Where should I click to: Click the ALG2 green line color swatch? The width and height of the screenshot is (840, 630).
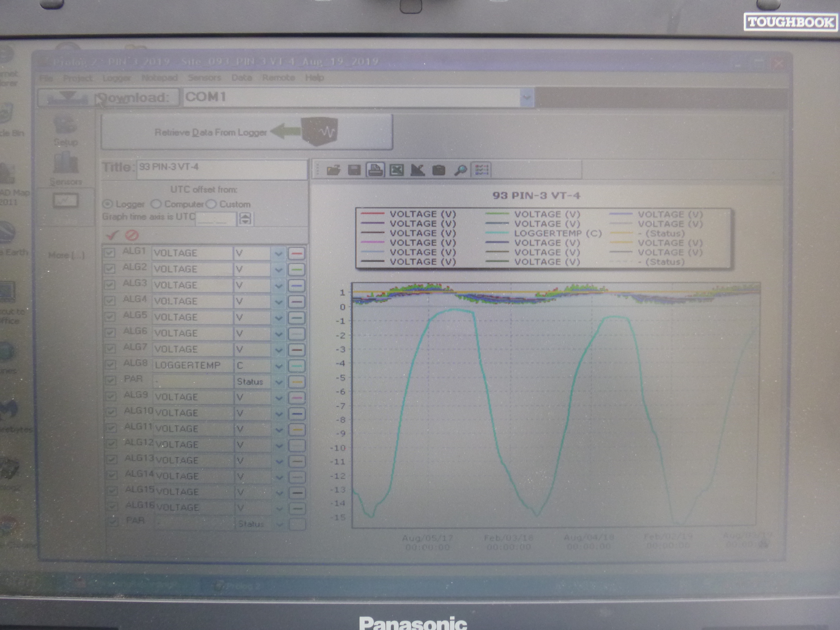click(x=297, y=270)
